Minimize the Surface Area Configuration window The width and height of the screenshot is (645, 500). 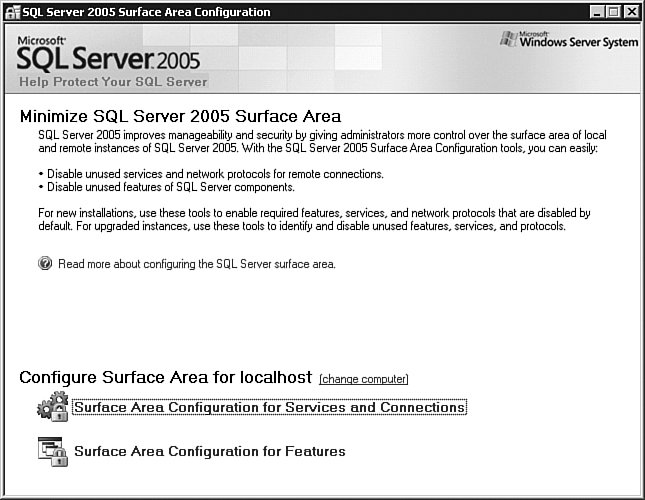coord(596,12)
